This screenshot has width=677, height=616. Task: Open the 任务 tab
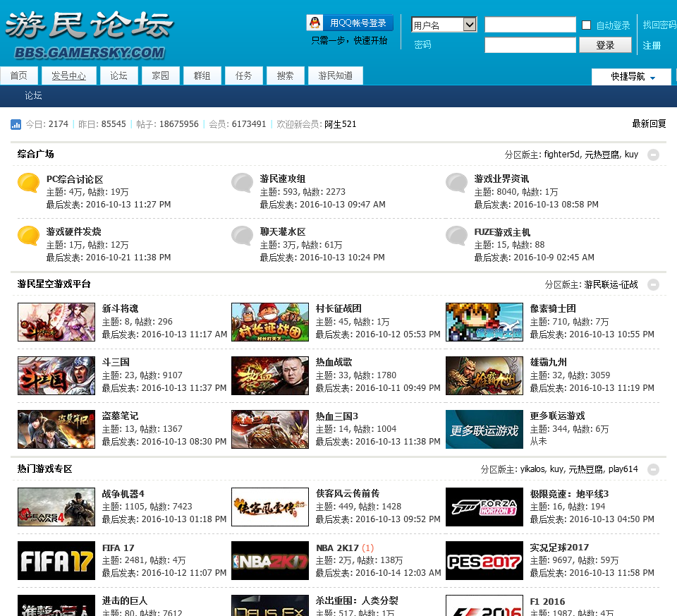243,76
